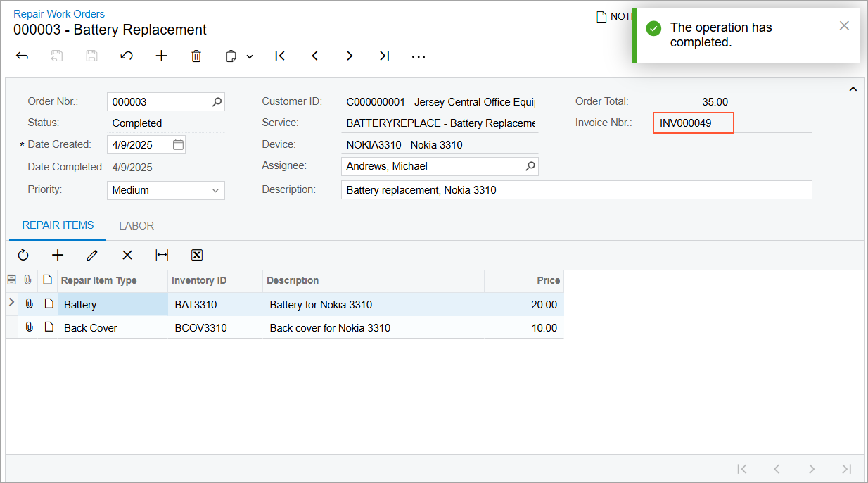
Task: Export the repair items to Excel
Action: pyautogui.click(x=197, y=255)
